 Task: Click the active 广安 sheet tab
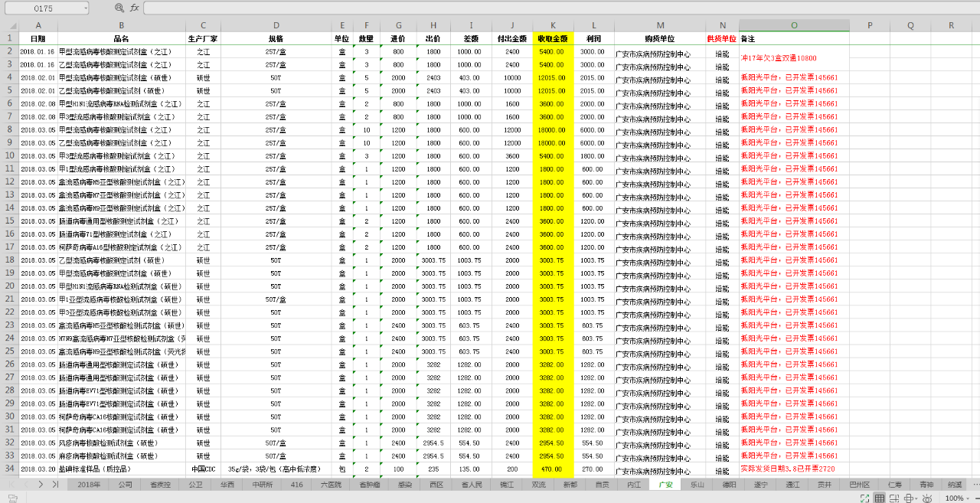[665, 485]
